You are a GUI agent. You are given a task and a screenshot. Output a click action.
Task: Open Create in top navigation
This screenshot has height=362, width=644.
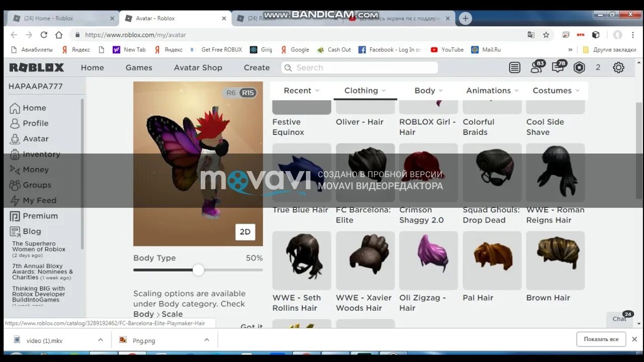(257, 67)
